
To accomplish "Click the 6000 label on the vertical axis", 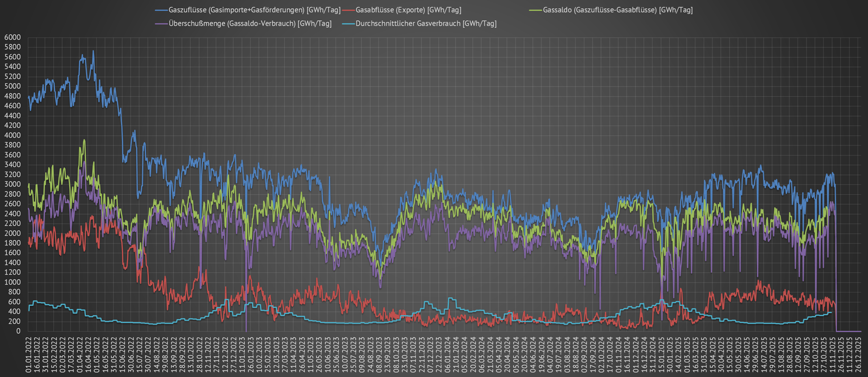I will pos(12,38).
